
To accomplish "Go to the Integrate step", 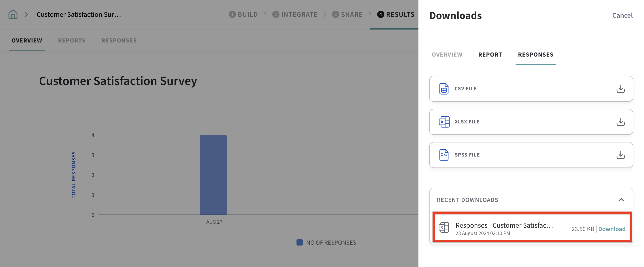I will tap(295, 14).
